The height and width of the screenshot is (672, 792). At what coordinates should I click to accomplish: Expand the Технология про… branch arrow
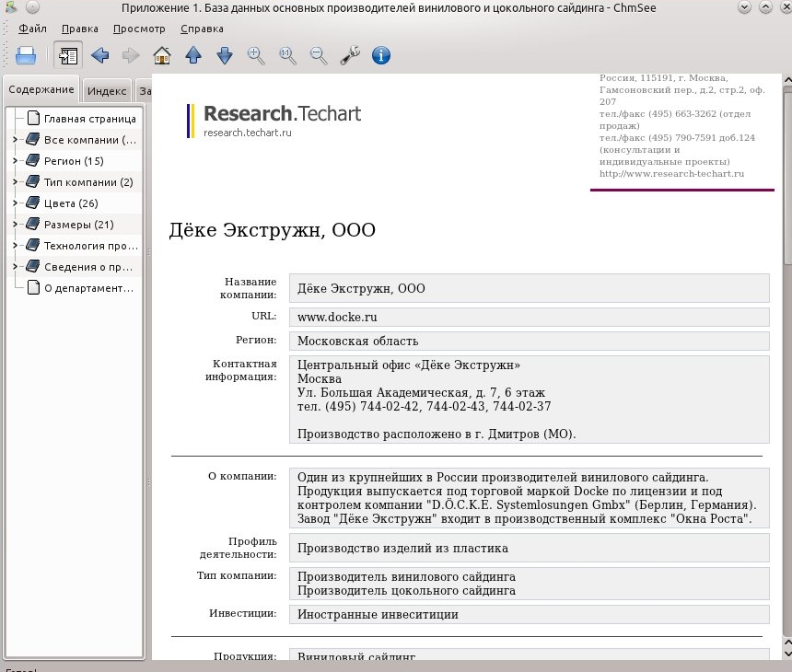[15, 246]
